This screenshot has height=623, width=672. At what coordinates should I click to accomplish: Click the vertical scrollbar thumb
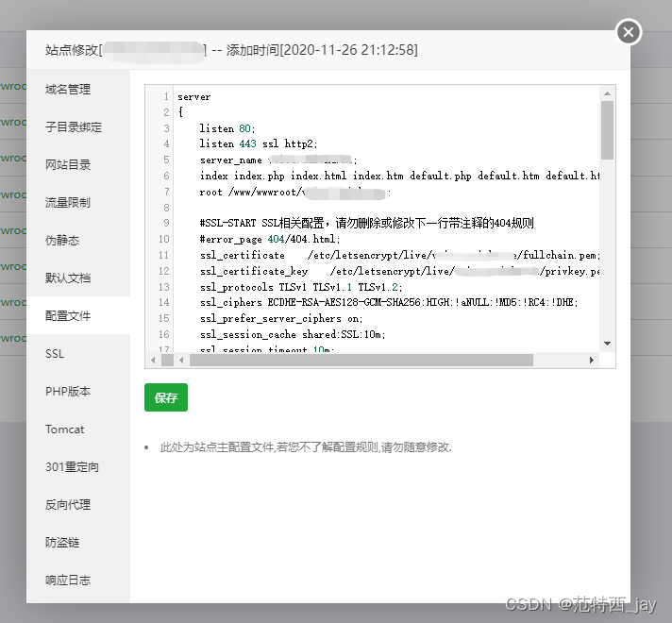coord(607,130)
